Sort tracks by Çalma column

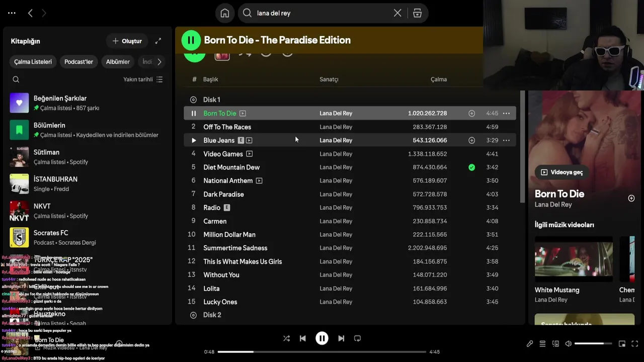coord(438,79)
